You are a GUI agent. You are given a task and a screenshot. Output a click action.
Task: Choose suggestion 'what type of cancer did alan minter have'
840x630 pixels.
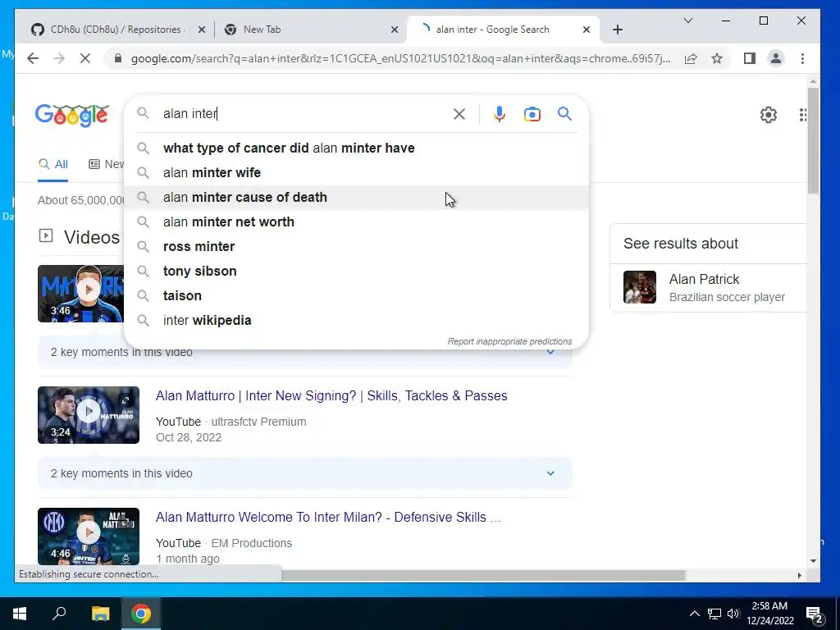coord(356,148)
